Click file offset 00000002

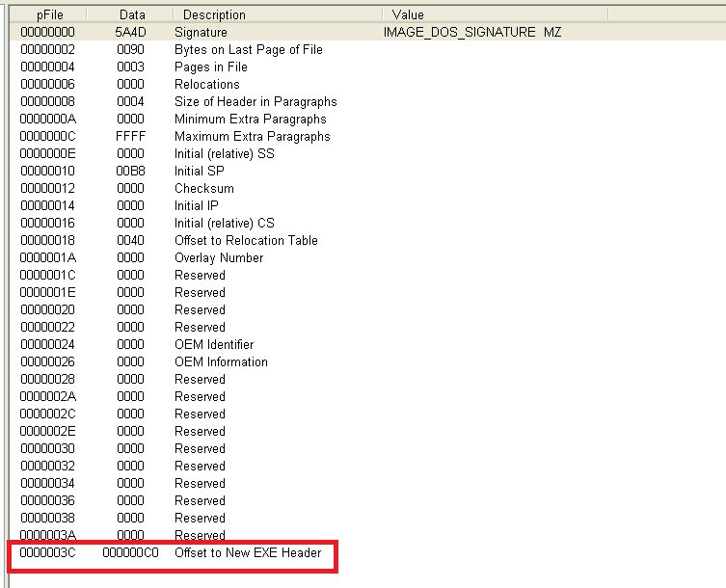(x=47, y=50)
